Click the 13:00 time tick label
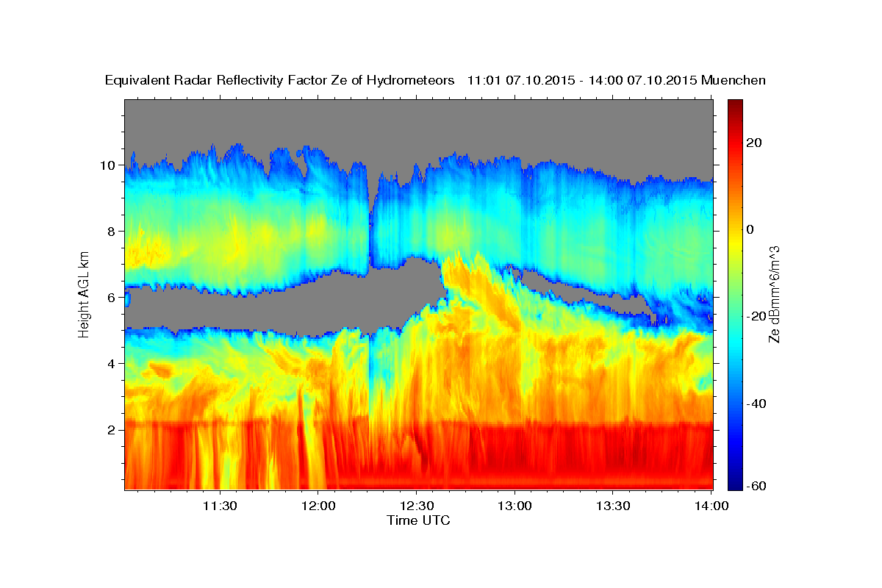 514,506
